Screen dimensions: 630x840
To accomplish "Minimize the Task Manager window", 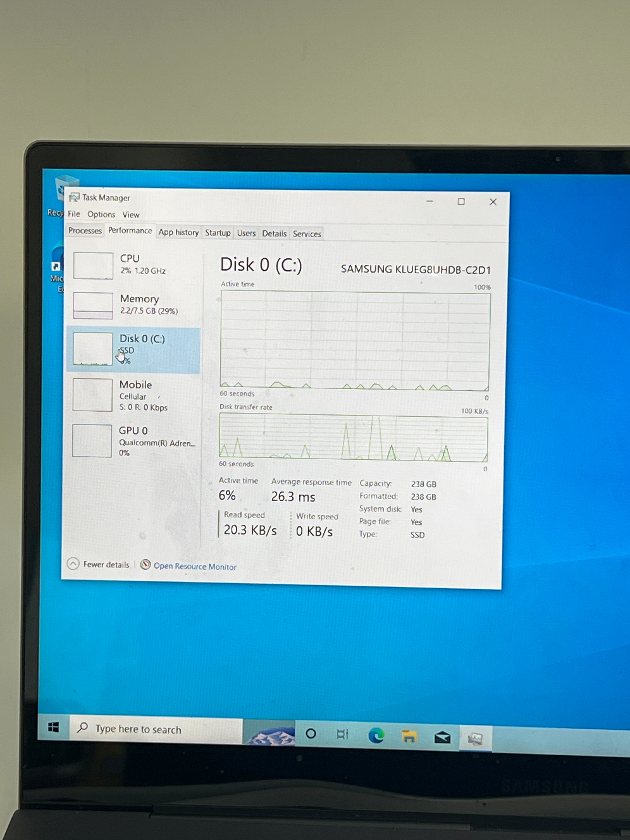I will [x=430, y=201].
